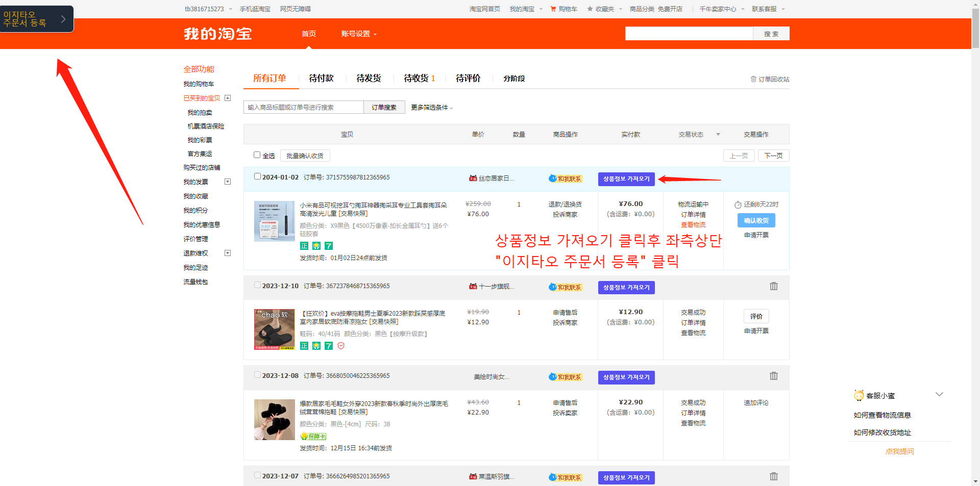The width and height of the screenshot is (980, 486).
Task: Click the 正 badge on eva slippers order
Action: (304, 346)
